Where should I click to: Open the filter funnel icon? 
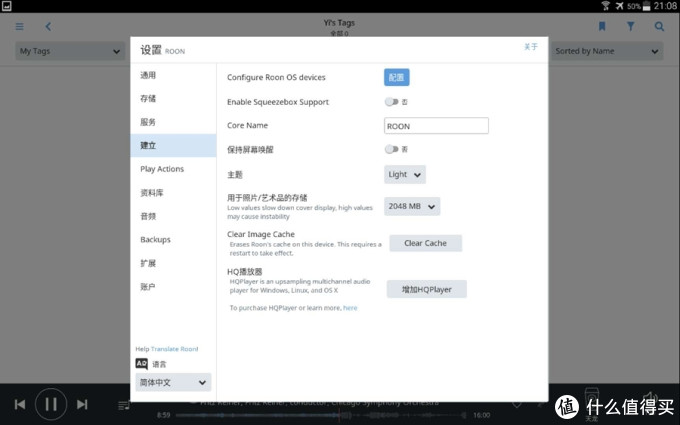[x=631, y=26]
